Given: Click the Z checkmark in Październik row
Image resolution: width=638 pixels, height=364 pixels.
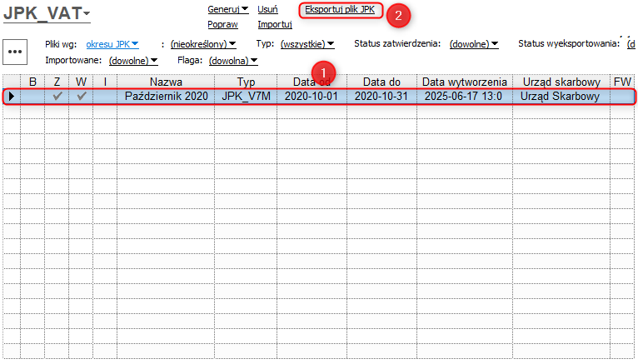Looking at the screenshot, I should coord(57,96).
